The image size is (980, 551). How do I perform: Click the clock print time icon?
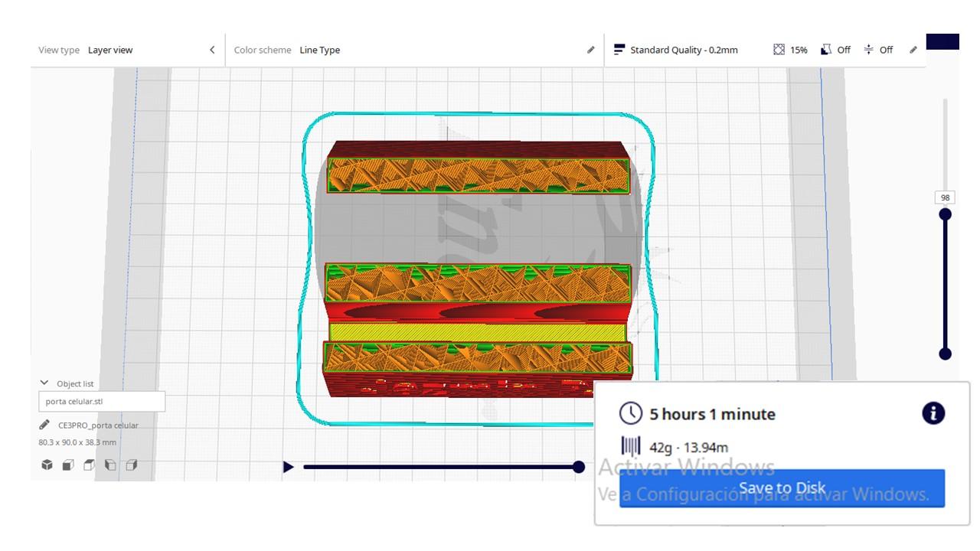[x=631, y=413]
